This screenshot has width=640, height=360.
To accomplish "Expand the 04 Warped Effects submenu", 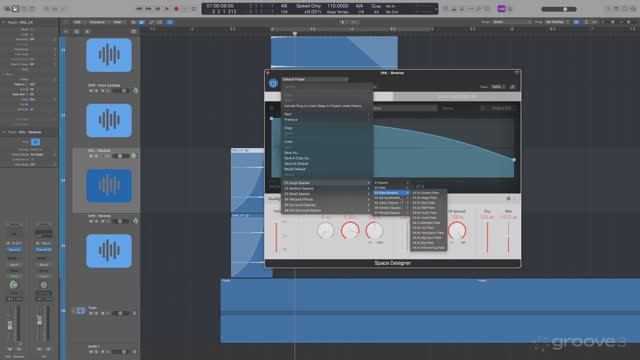I will pos(327,199).
